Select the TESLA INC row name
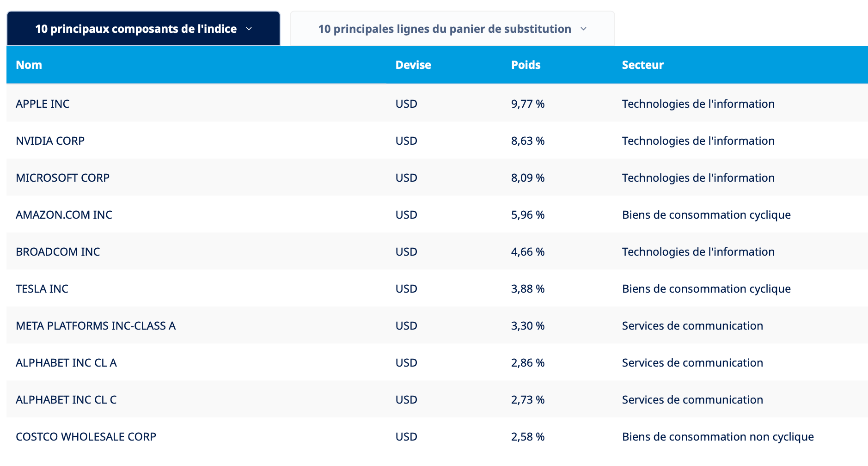This screenshot has width=868, height=466. [x=42, y=288]
